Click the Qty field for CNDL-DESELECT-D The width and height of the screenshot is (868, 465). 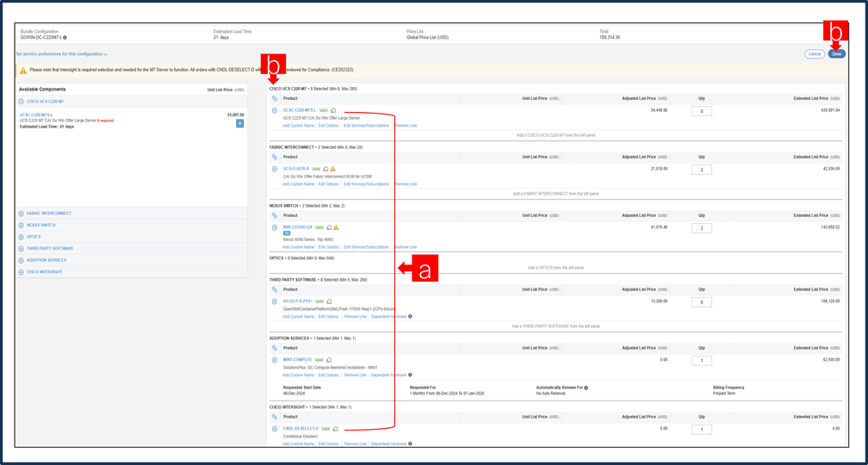tap(701, 430)
